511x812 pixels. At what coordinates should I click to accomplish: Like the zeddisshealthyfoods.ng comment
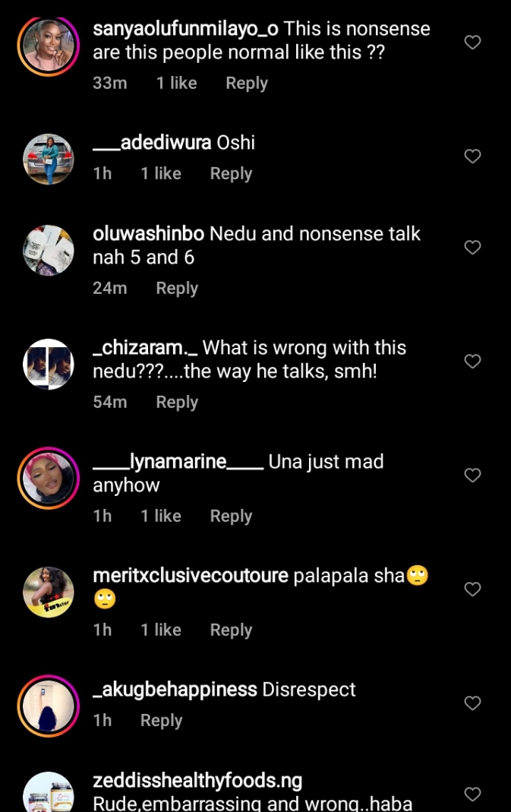pyautogui.click(x=472, y=795)
